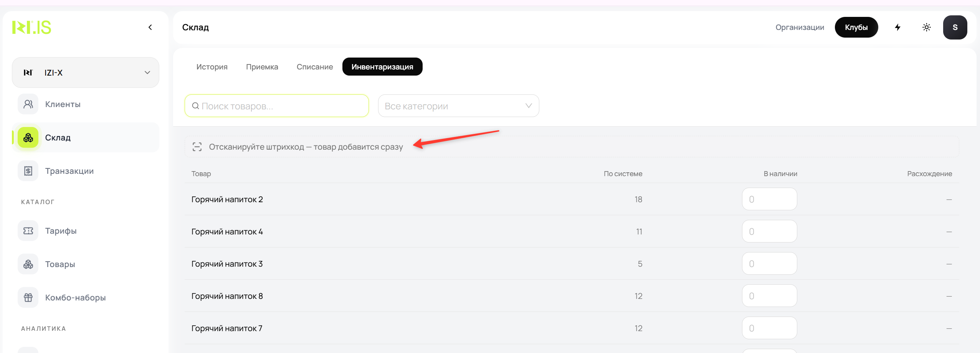The image size is (980, 353).
Task: Click the В наличии column header
Action: tap(780, 174)
